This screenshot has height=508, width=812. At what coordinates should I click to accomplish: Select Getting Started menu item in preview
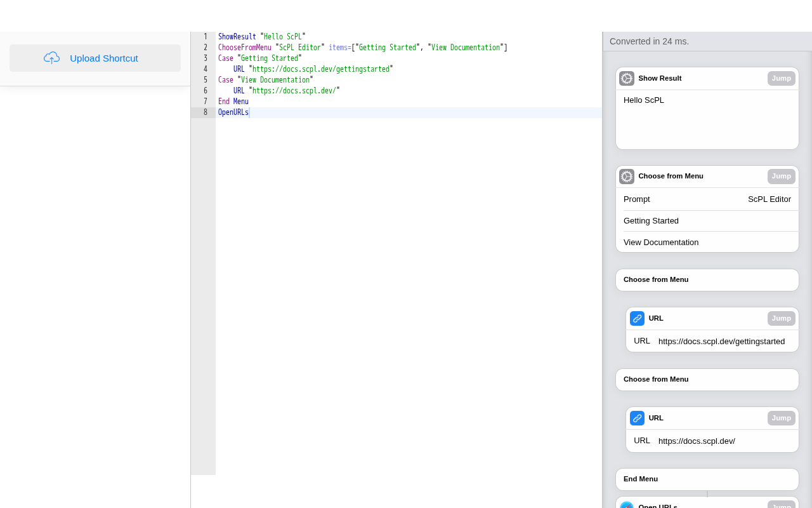(651, 220)
